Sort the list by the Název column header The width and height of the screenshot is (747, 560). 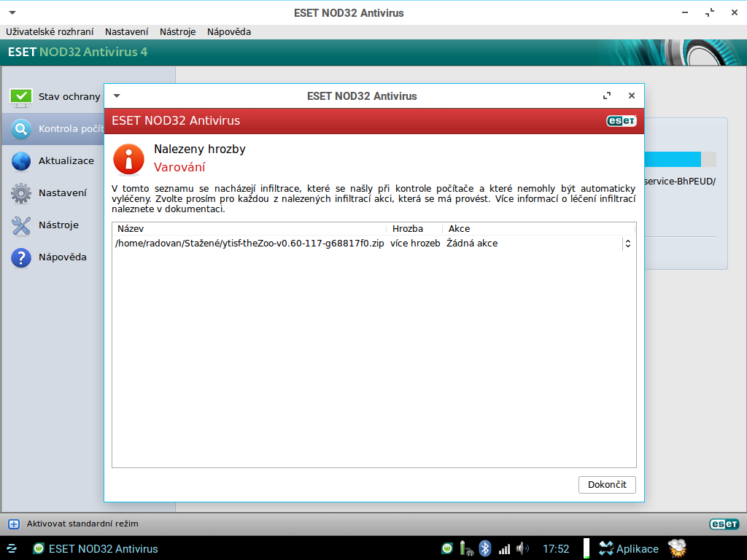tap(249, 228)
